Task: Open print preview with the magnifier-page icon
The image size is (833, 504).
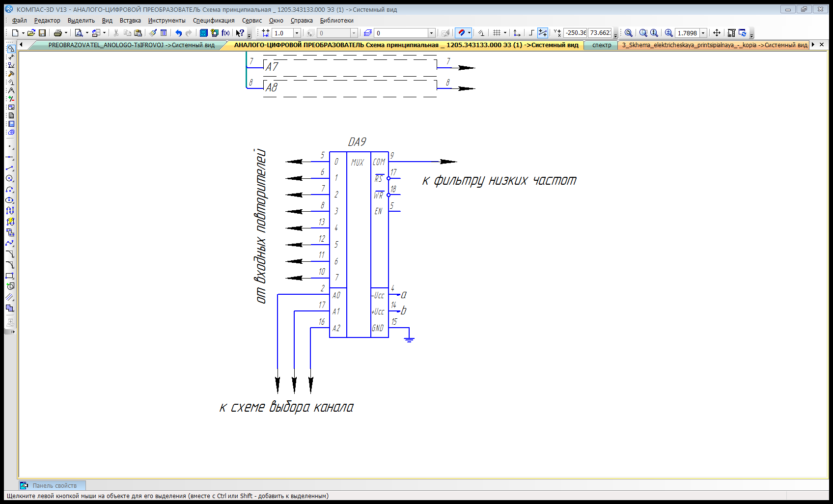Action: click(x=79, y=33)
